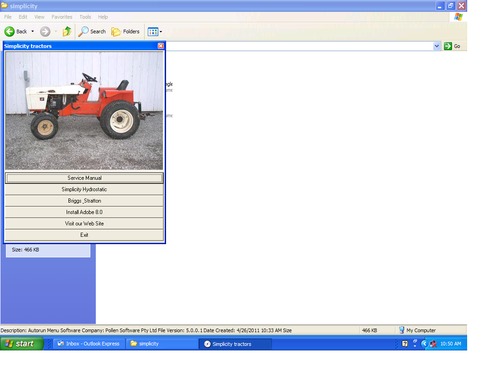Viewport: 500px width, 376px height.
Task: Toggle the Folders pane
Action: 125,31
